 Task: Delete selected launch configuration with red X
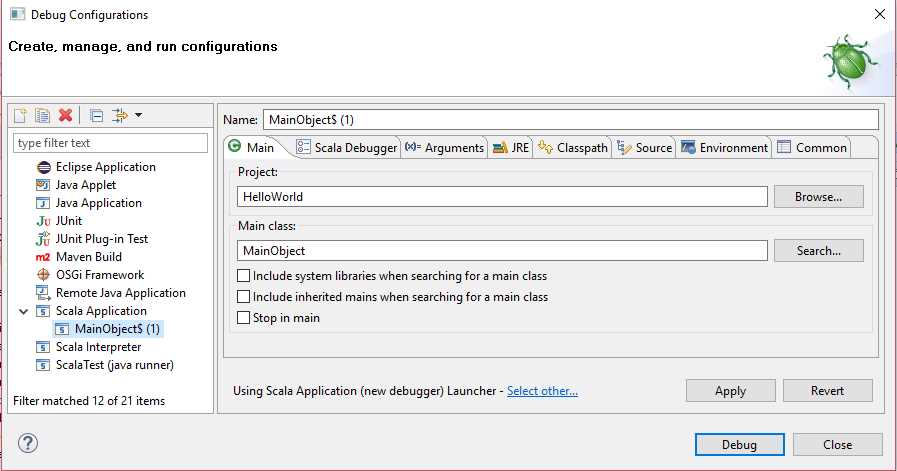pos(65,115)
